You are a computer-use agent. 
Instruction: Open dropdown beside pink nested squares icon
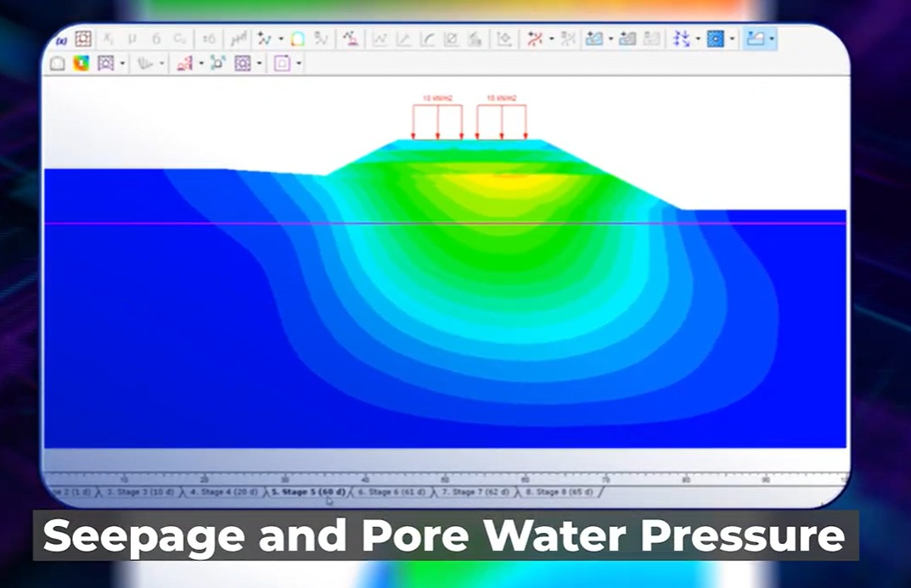pos(299,64)
